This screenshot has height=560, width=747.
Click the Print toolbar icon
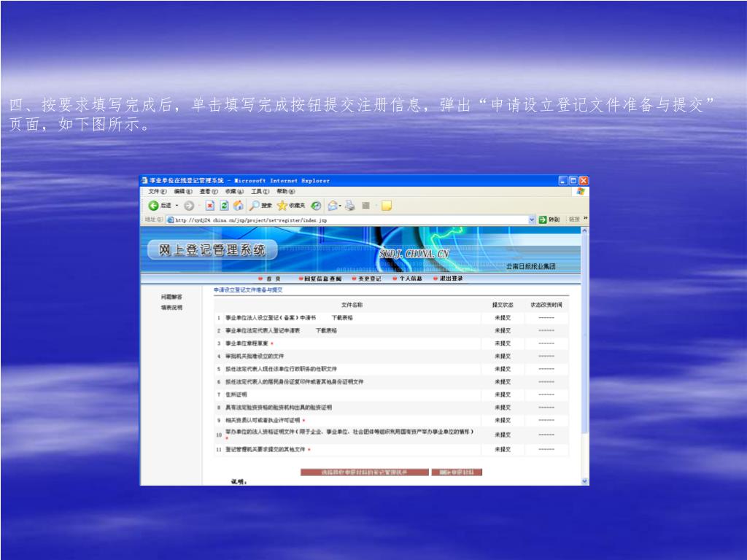[350, 206]
